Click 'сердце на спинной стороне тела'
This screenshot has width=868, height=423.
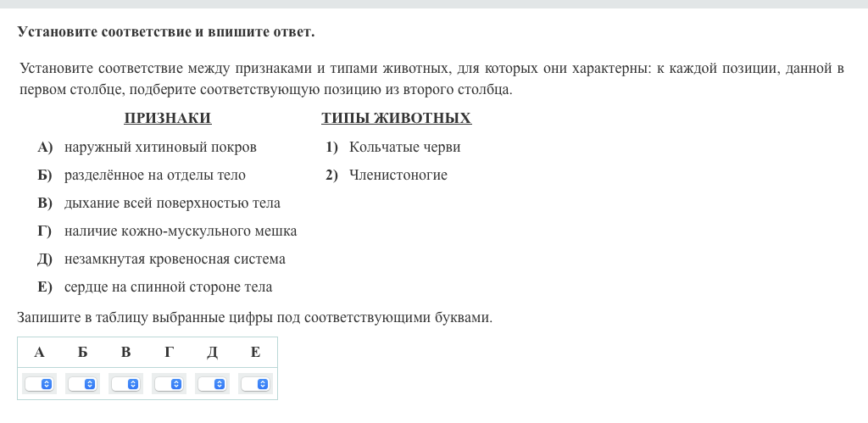coord(168,287)
